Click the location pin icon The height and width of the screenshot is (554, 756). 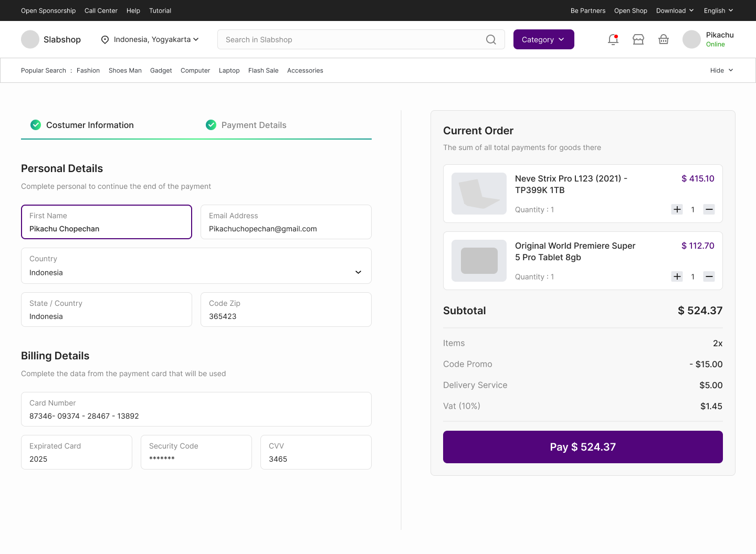coord(105,40)
